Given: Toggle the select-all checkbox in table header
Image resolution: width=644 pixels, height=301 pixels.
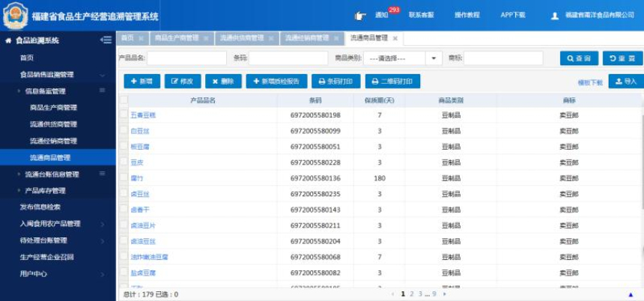Looking at the screenshot, I should [124, 100].
